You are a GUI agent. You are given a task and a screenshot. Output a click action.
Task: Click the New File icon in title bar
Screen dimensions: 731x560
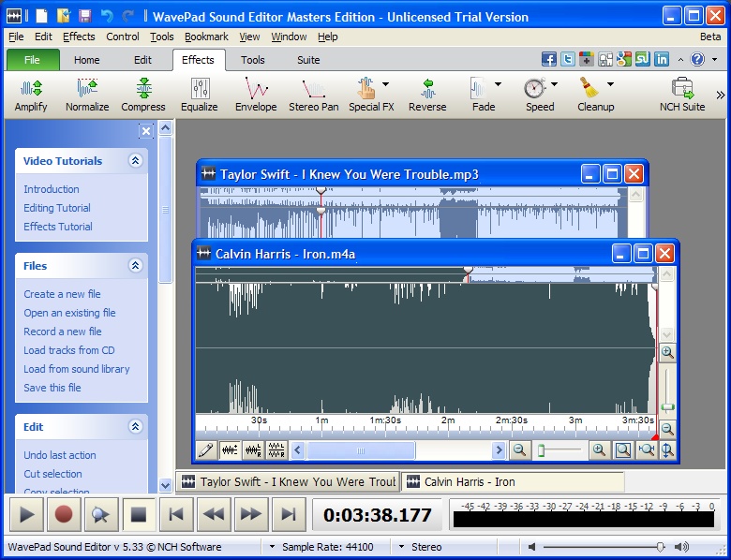pyautogui.click(x=42, y=16)
